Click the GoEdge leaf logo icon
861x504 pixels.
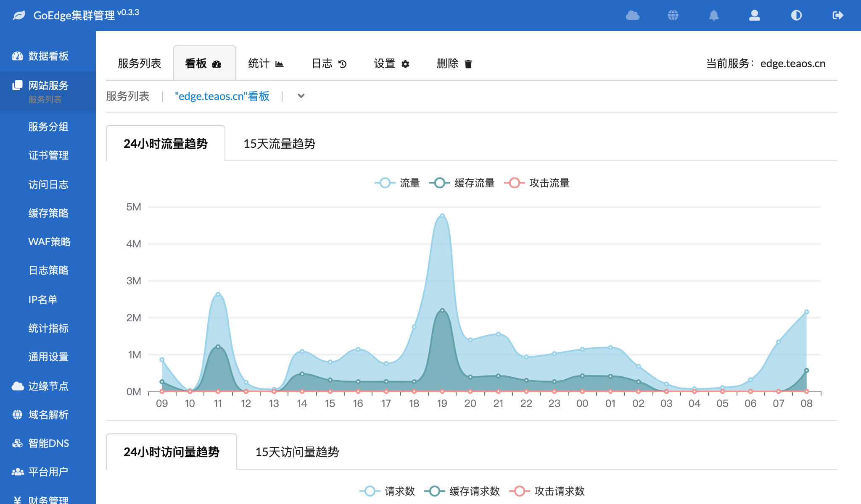[19, 16]
